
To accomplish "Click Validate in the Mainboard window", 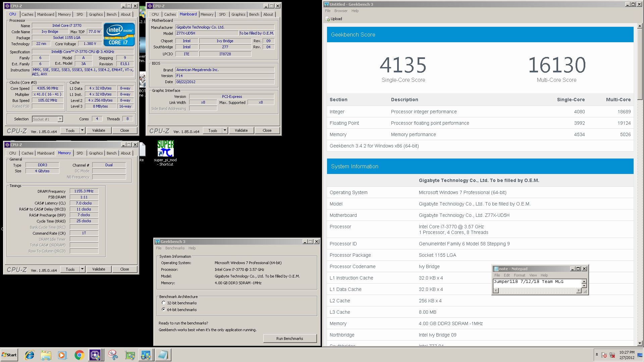I will pos(241,130).
